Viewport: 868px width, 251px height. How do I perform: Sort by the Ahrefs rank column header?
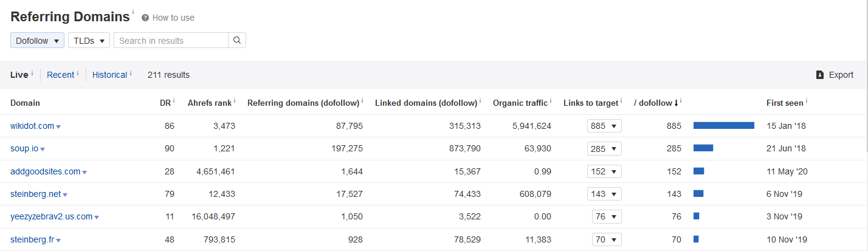pos(210,103)
